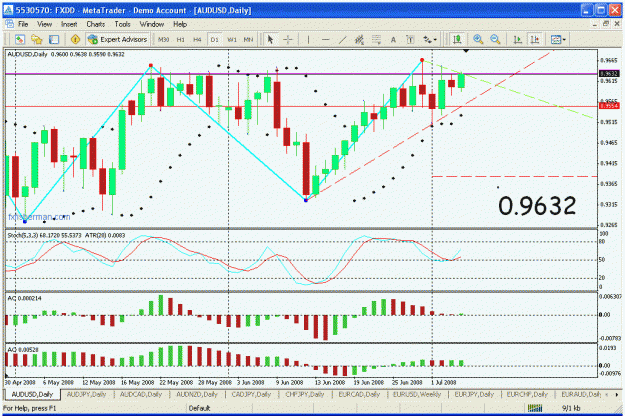Open the Tools menu
The height and width of the screenshot is (416, 625).
tap(122, 24)
